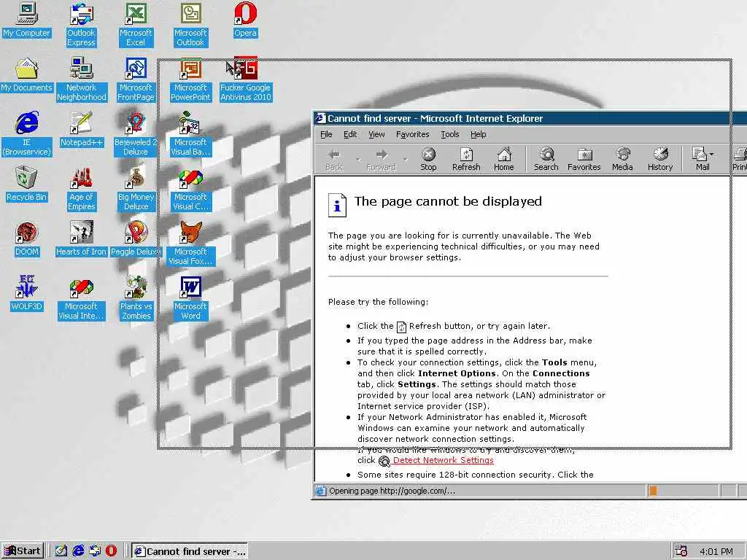Screen dimensions: 747x560
Task: Select the Notepad++ shortcut
Action: (x=82, y=129)
